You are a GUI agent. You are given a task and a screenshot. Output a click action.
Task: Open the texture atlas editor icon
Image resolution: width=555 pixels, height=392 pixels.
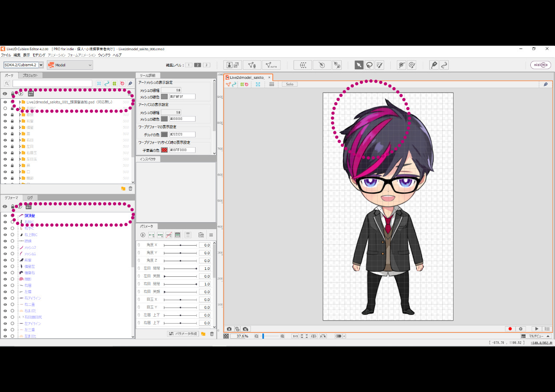coord(233,65)
